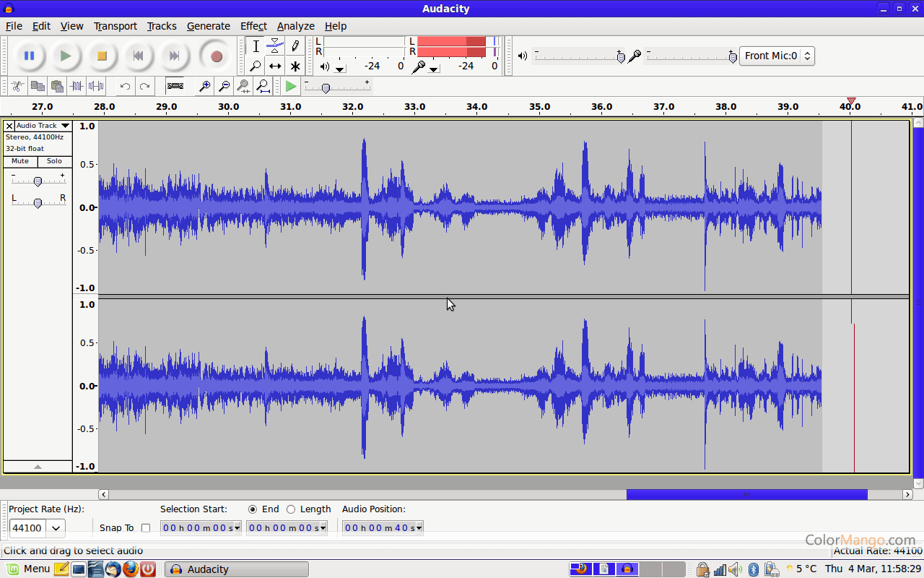
Task: Mute the Audio Track
Action: [x=19, y=161]
